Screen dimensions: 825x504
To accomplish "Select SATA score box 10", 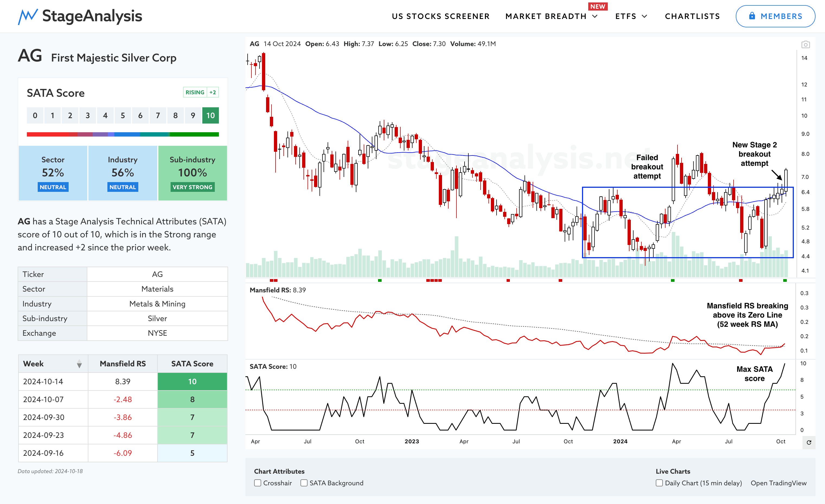I will [210, 115].
